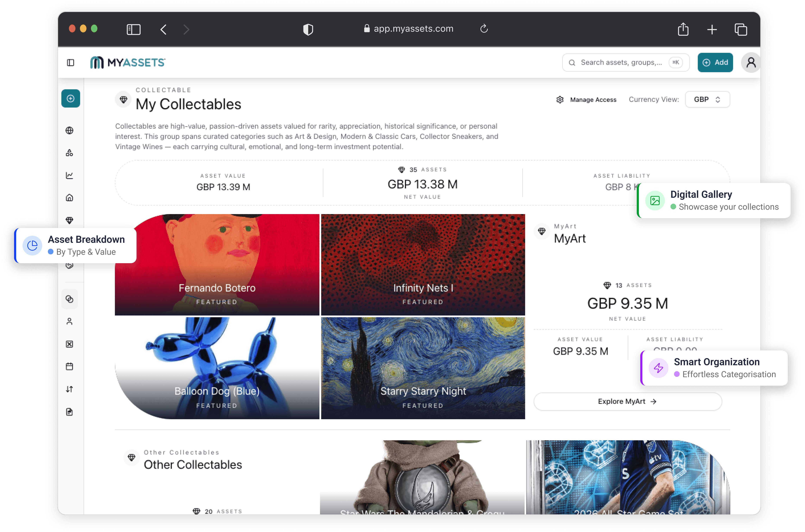The height and width of the screenshot is (532, 805).
Task: Open the Starry Starry Night featured artwork
Action: coord(423,368)
